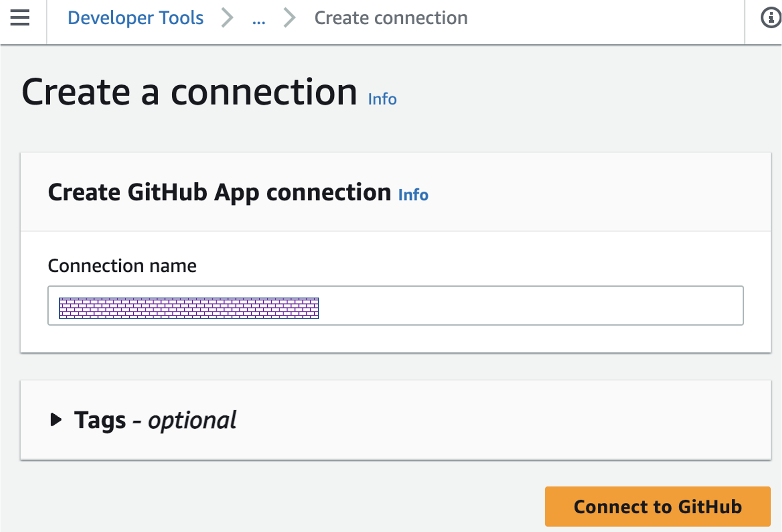Select the Create connection breadcrumb item
The image size is (782, 532).
[x=391, y=18]
